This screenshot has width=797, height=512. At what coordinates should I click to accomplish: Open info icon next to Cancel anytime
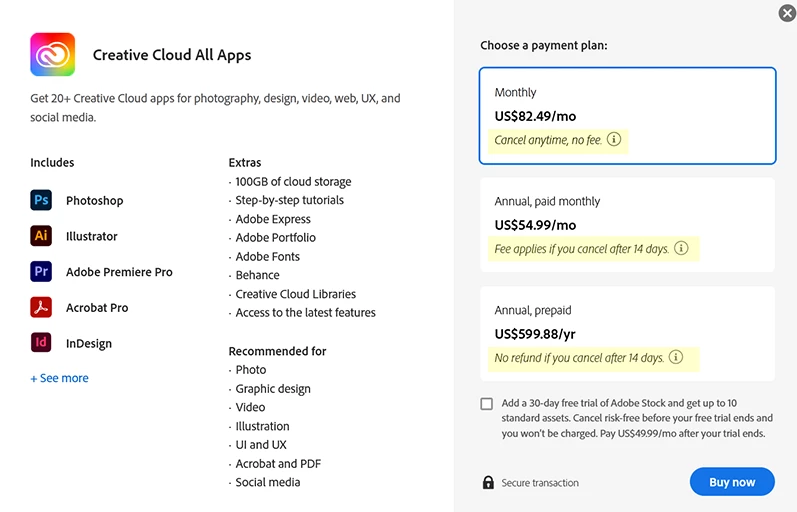coord(614,139)
